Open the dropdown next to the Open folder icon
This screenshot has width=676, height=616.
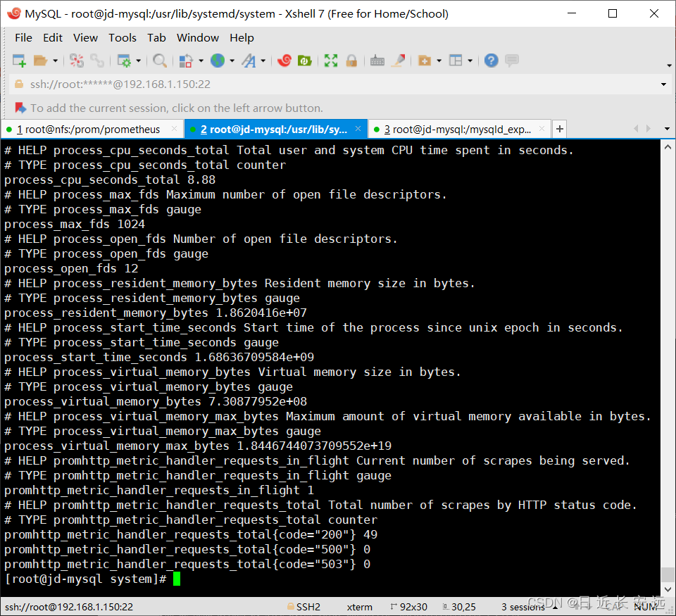55,61
